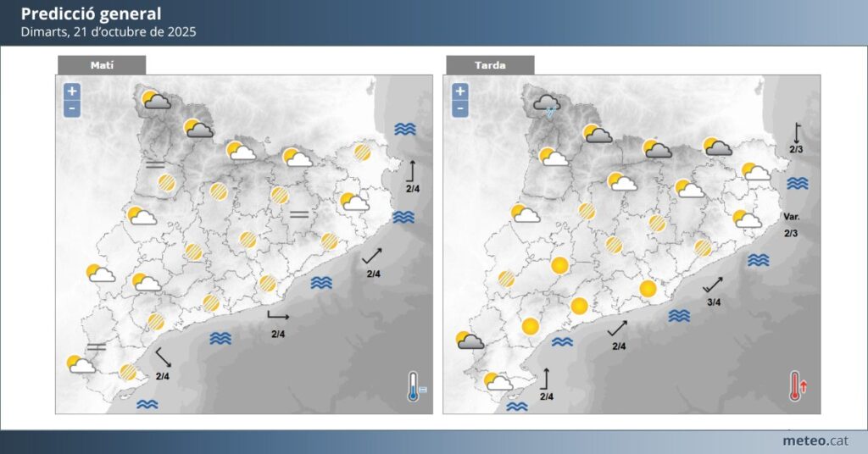868x454 pixels.
Task: Click the thunderstorm cloud icon on Tarda map
Action: pos(547,105)
